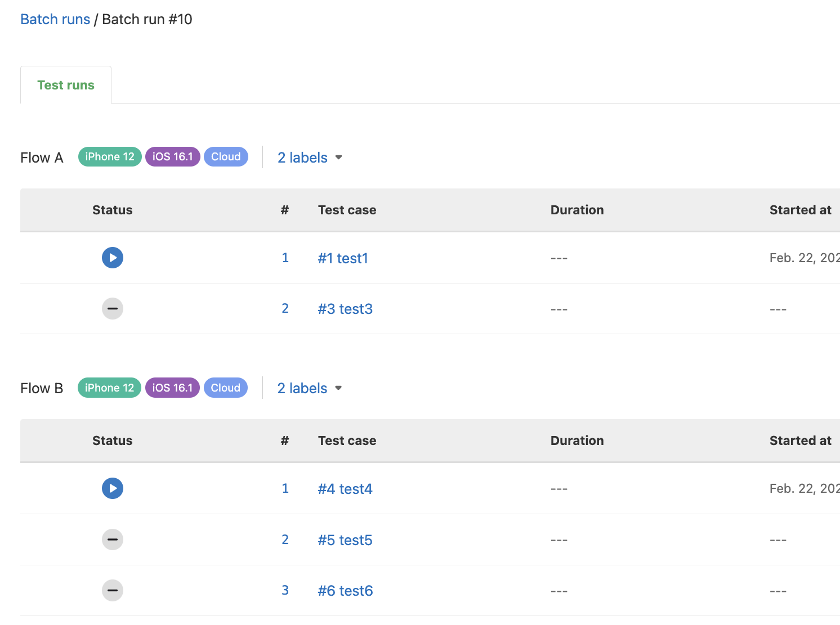Open test case #4 test4
840x625 pixels.
345,489
